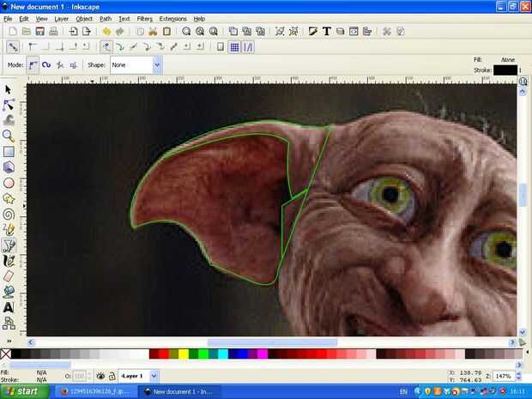
Task: Click the Cut scissors icon
Action: 153,32
